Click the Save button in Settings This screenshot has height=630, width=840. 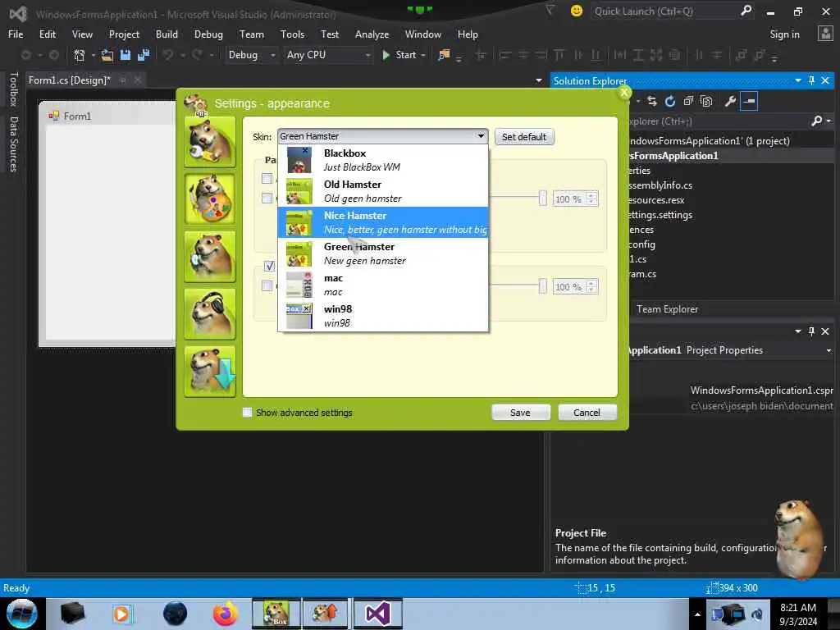click(520, 413)
